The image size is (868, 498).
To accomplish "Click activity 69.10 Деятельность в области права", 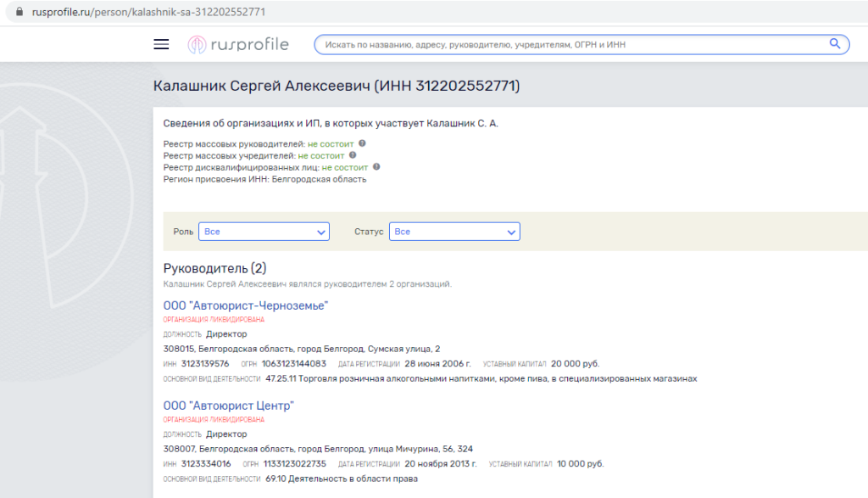I will [x=342, y=478].
